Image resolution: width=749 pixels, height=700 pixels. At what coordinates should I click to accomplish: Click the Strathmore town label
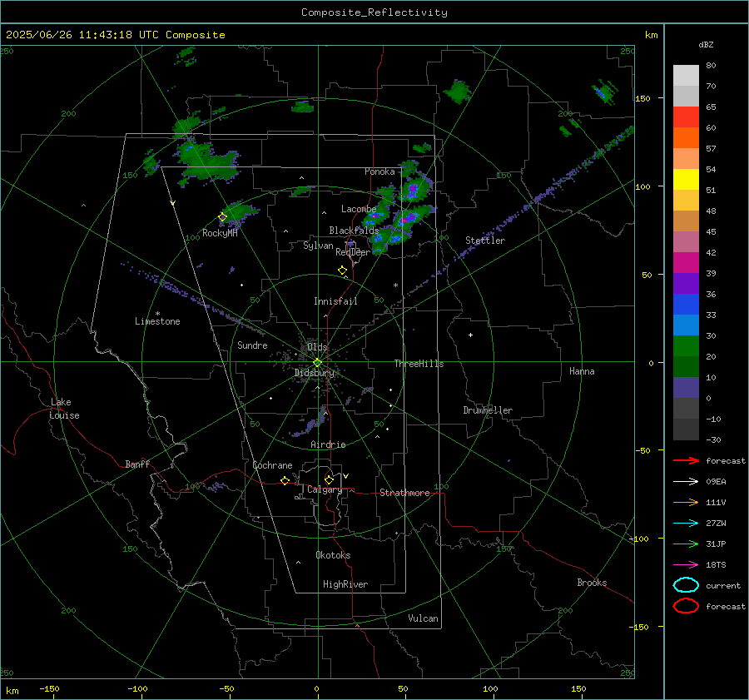[x=404, y=493]
